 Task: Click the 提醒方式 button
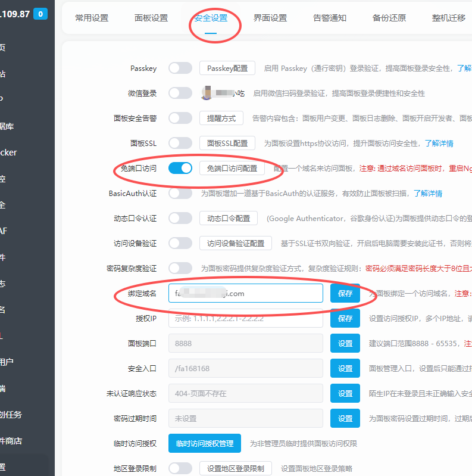(x=221, y=118)
